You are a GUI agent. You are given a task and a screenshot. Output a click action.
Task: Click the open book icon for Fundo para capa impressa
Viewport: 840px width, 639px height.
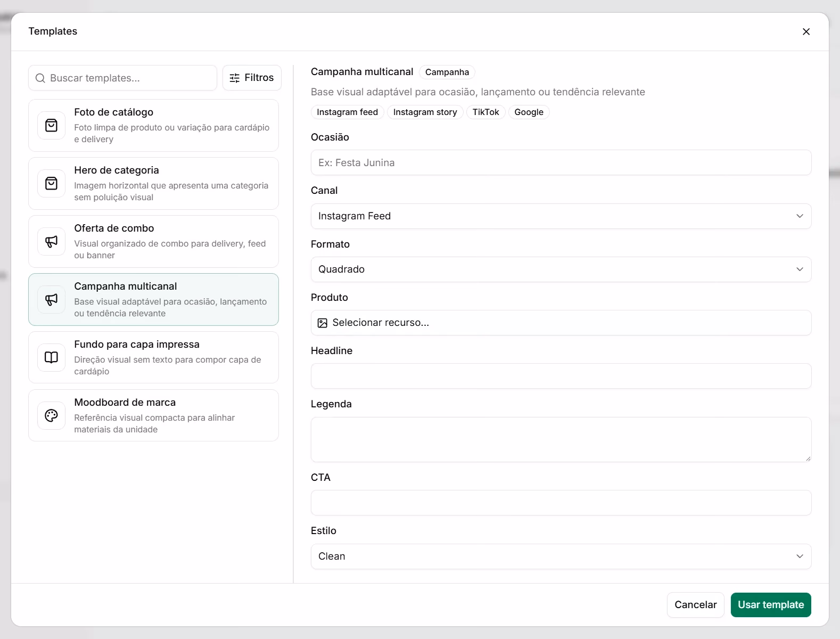(x=51, y=357)
